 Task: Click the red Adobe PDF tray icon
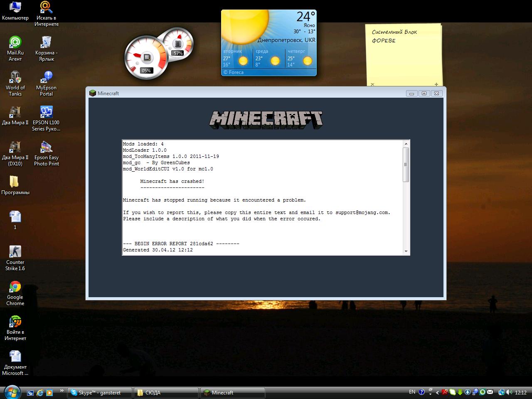point(445,392)
